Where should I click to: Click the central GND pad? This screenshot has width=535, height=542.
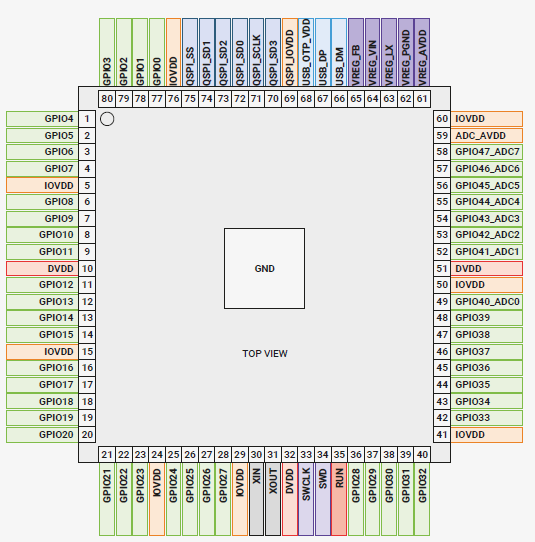coord(264,268)
